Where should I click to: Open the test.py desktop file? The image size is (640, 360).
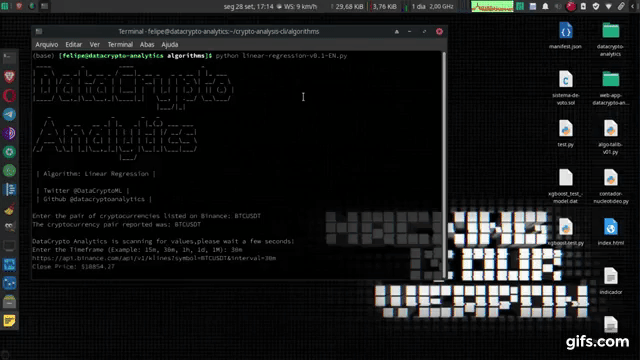[x=565, y=133]
